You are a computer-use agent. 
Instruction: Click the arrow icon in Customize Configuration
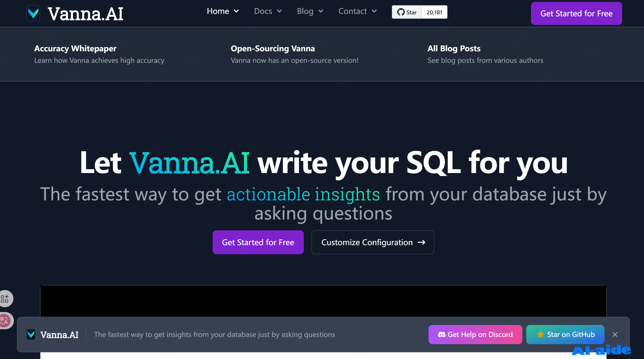coord(422,242)
